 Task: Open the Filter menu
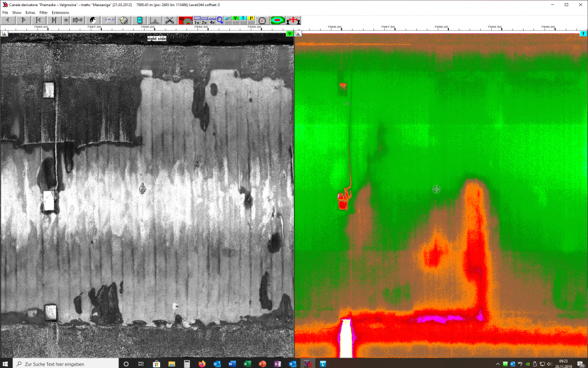pos(44,12)
